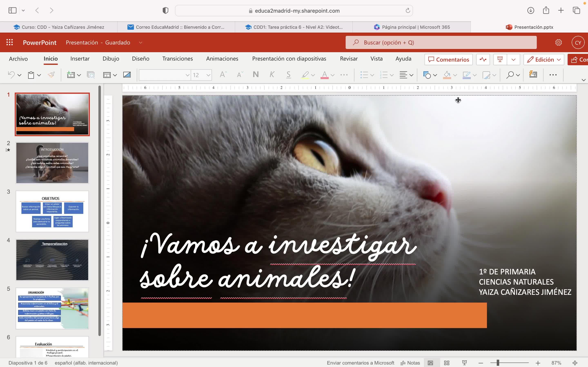Toggle italic formatting K button
The height and width of the screenshot is (367, 588).
click(272, 74)
